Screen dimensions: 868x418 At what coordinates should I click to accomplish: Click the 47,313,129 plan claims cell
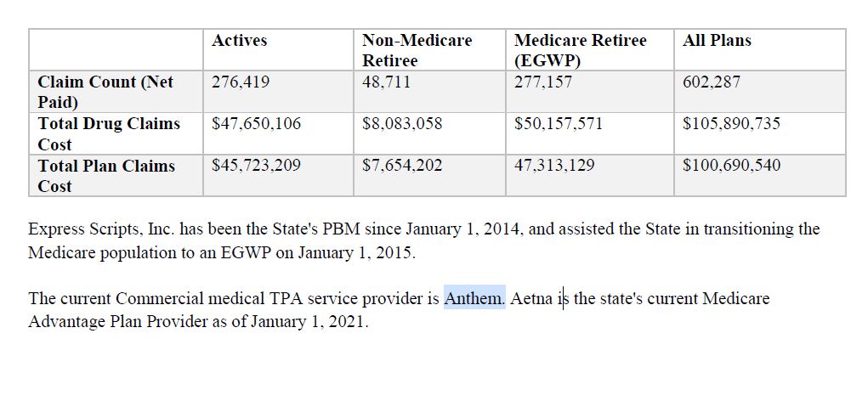coord(554,166)
